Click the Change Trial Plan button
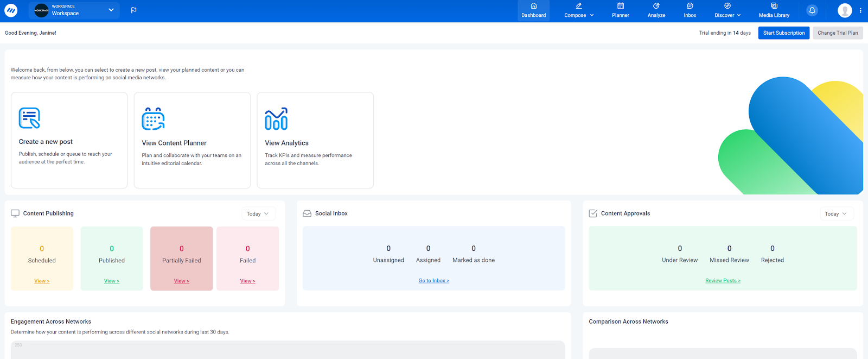 [838, 33]
